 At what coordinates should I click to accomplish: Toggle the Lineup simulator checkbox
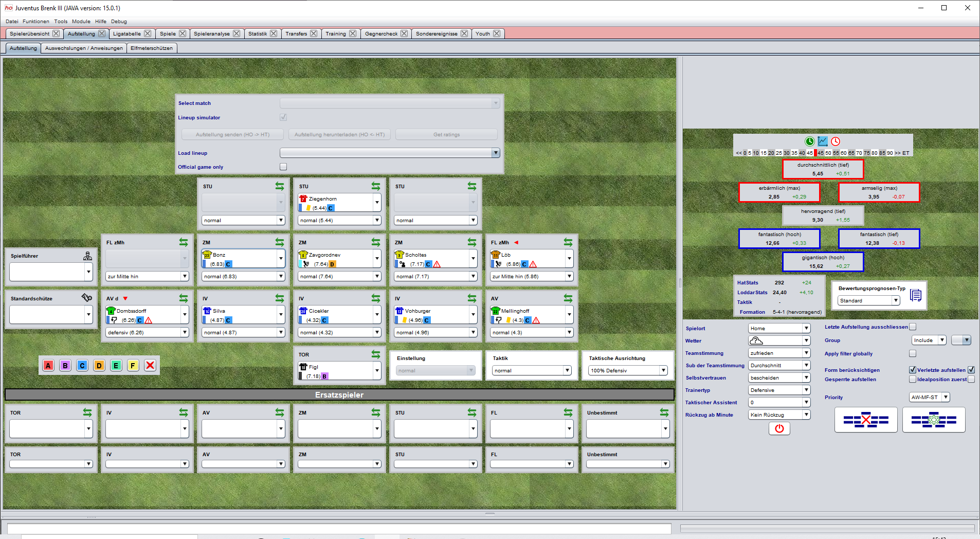[283, 117]
